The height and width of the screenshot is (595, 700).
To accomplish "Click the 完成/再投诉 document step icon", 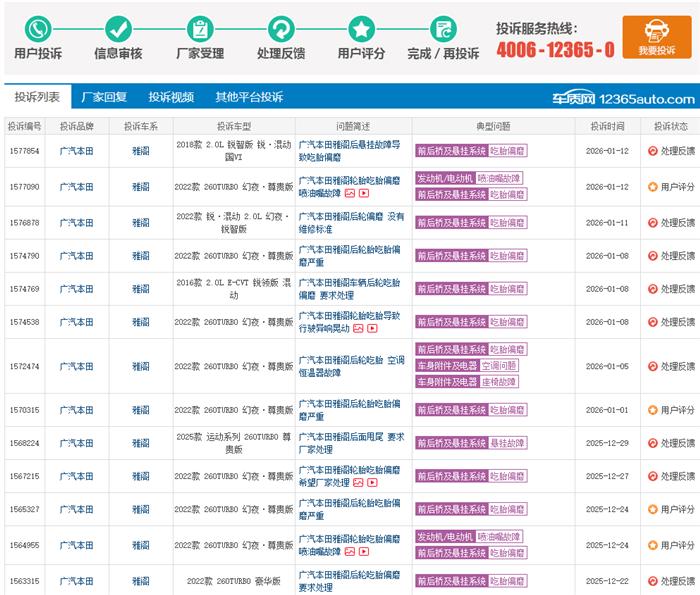I will tap(443, 27).
